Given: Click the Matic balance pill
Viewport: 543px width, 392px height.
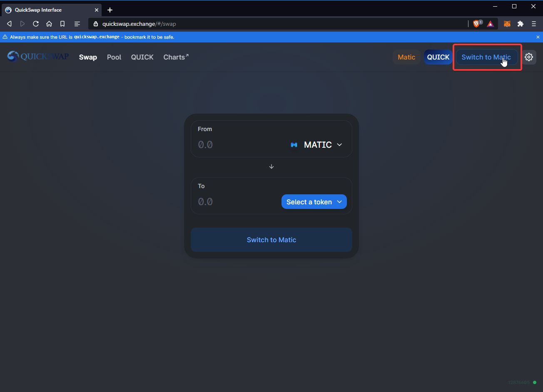Looking at the screenshot, I should coord(406,57).
